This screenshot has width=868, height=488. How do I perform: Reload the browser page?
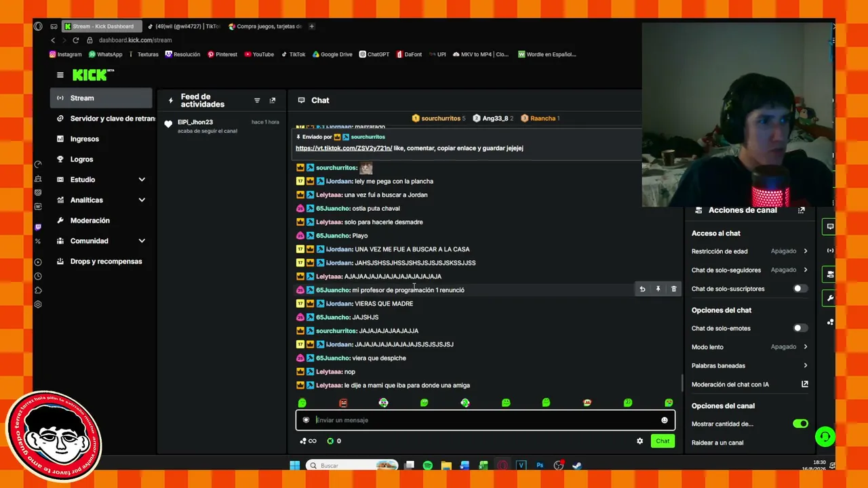pyautogui.click(x=75, y=40)
